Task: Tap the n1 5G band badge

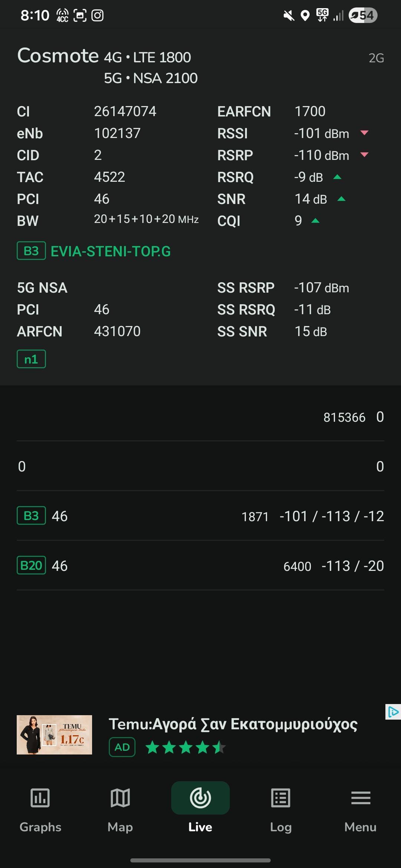Action: [x=31, y=359]
